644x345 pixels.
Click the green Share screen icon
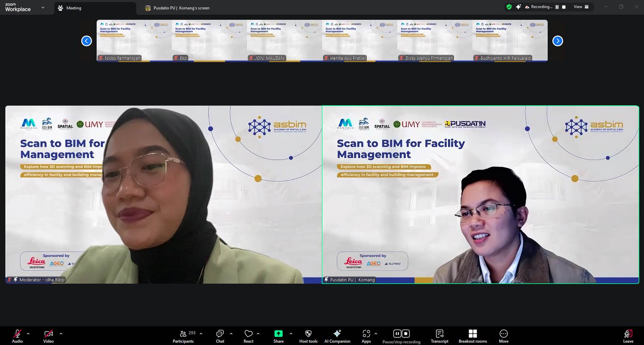(279, 334)
